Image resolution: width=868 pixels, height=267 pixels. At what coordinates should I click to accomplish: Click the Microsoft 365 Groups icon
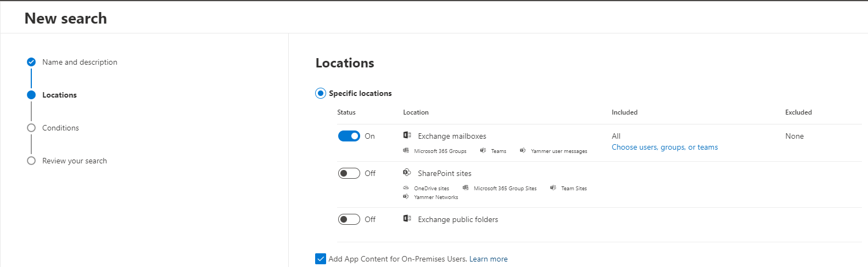click(406, 150)
